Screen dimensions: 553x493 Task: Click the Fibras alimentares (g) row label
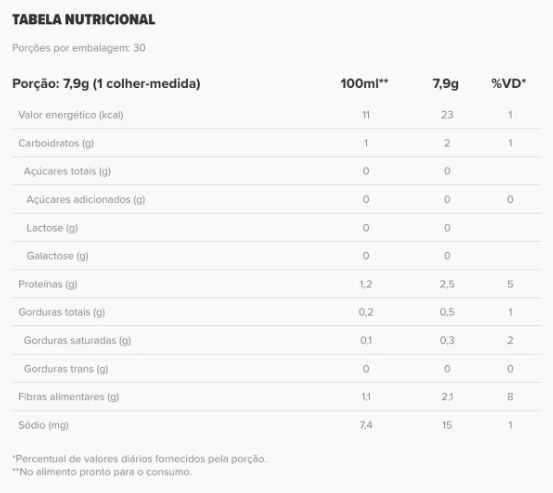[69, 397]
